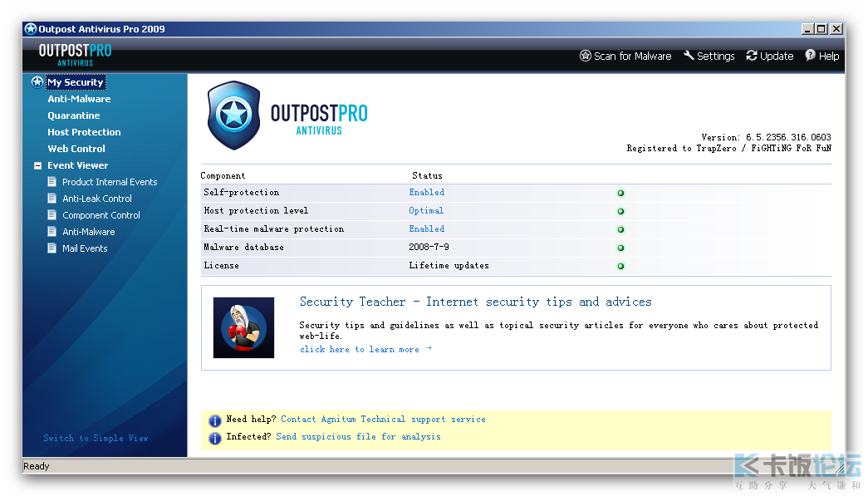
Task: Click the Self-protection Enabled status link
Action: 426,192
